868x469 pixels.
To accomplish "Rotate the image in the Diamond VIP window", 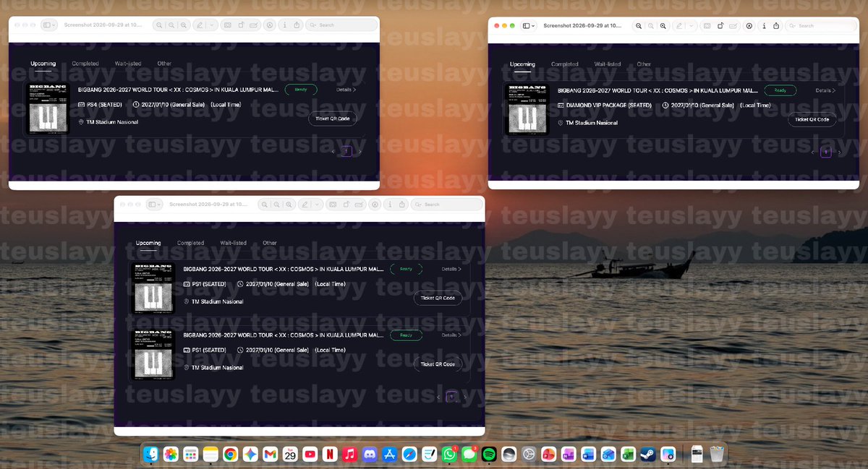I will [720, 25].
